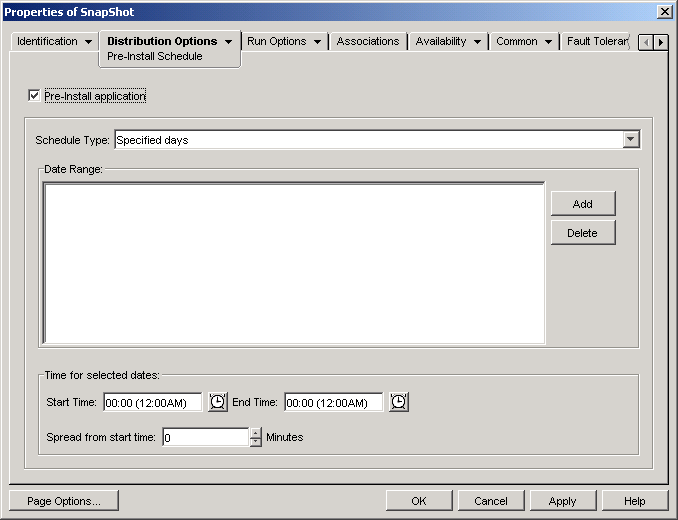Viewport: 678px width, 520px height.
Task: Click the End Time input field
Action: [333, 402]
